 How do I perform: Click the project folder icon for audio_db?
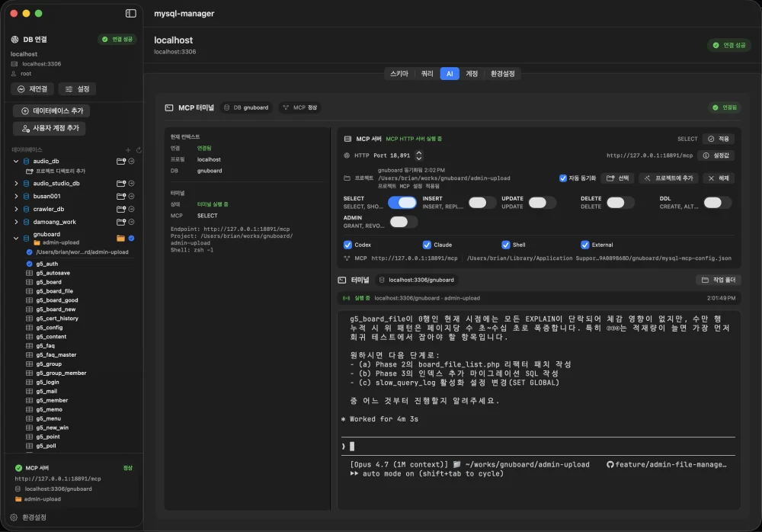(x=121, y=161)
